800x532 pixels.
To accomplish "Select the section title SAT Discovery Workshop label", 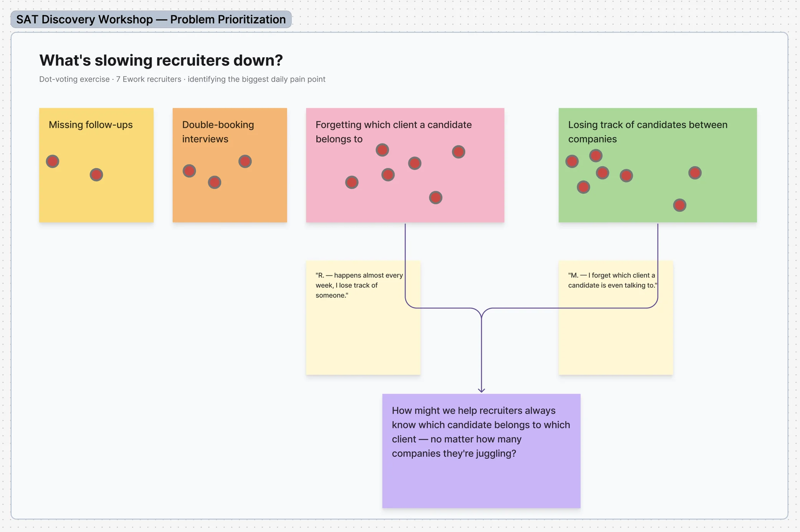I will click(151, 19).
